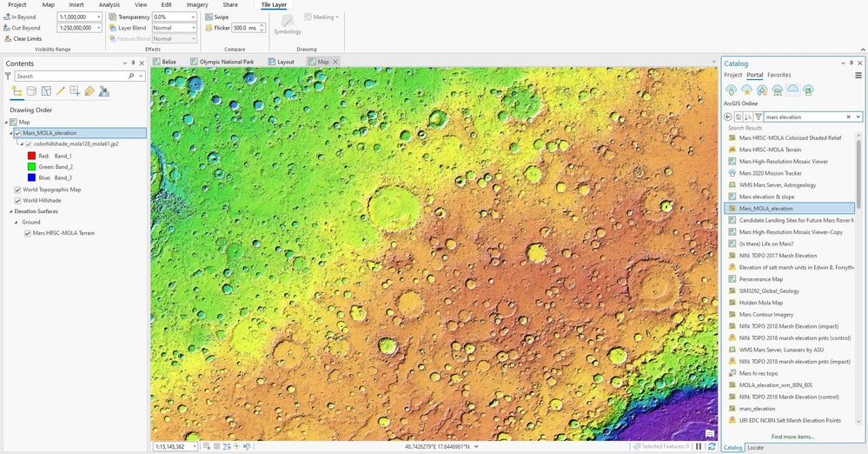Open the Symbology tool
The height and width of the screenshot is (454, 868).
click(x=288, y=24)
